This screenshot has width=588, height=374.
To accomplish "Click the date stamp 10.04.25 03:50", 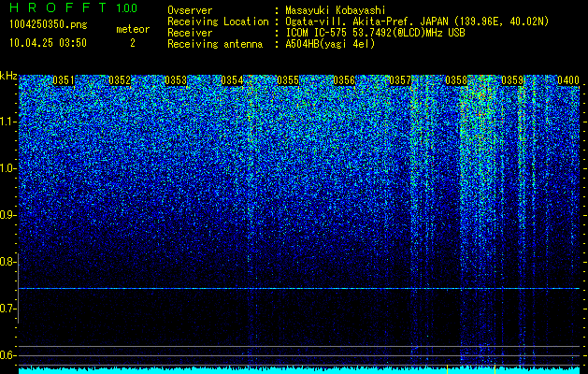I will [48, 43].
